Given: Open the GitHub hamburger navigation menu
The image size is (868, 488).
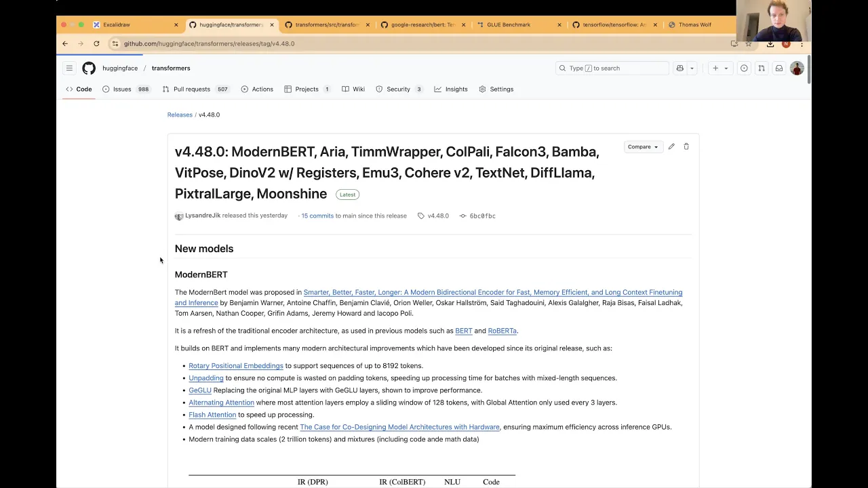Looking at the screenshot, I should point(69,68).
